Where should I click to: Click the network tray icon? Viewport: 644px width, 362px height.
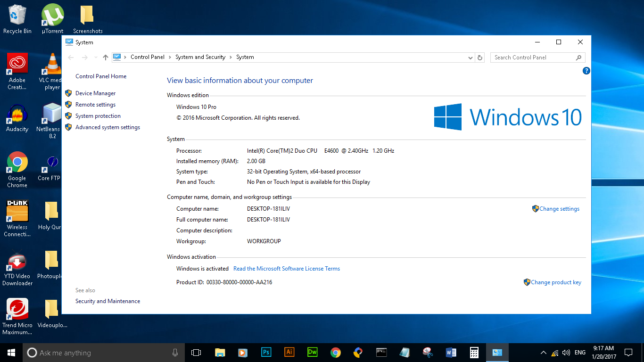pos(555,353)
